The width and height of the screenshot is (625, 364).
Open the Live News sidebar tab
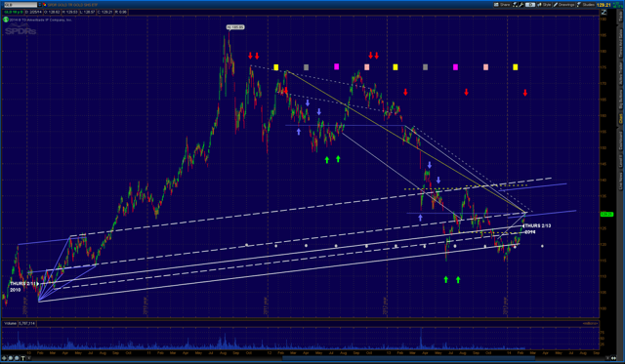pyautogui.click(x=621, y=182)
